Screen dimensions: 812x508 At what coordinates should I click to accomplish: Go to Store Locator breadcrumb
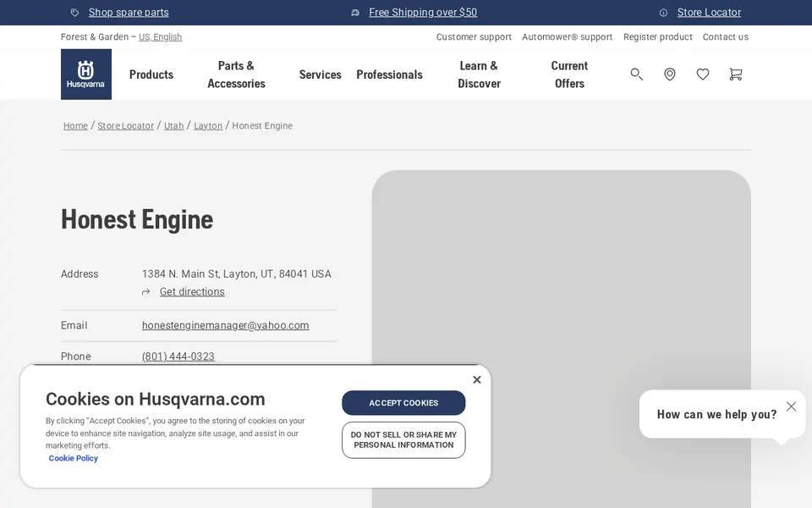(x=126, y=125)
